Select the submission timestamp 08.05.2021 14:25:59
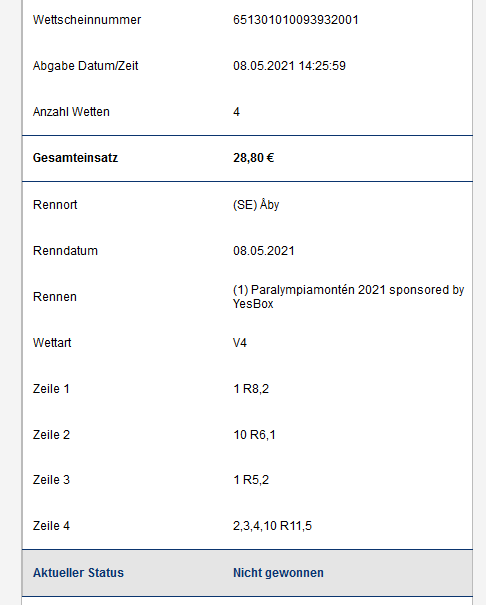The image size is (486, 605). pyautogui.click(x=289, y=66)
